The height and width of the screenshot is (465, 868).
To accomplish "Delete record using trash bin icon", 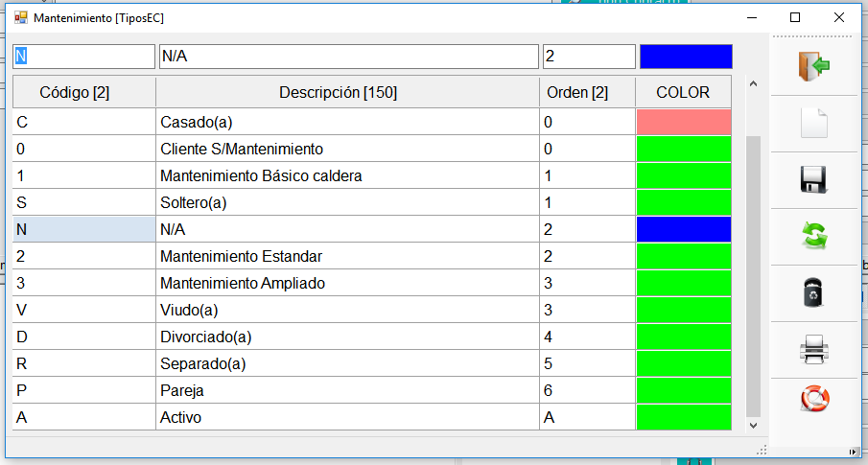I will coord(813,292).
